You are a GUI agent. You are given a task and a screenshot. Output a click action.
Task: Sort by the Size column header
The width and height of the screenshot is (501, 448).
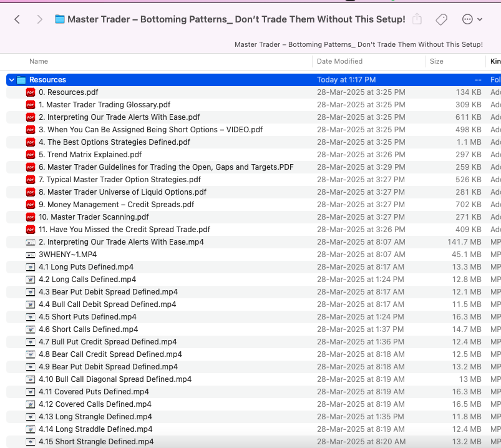[437, 61]
